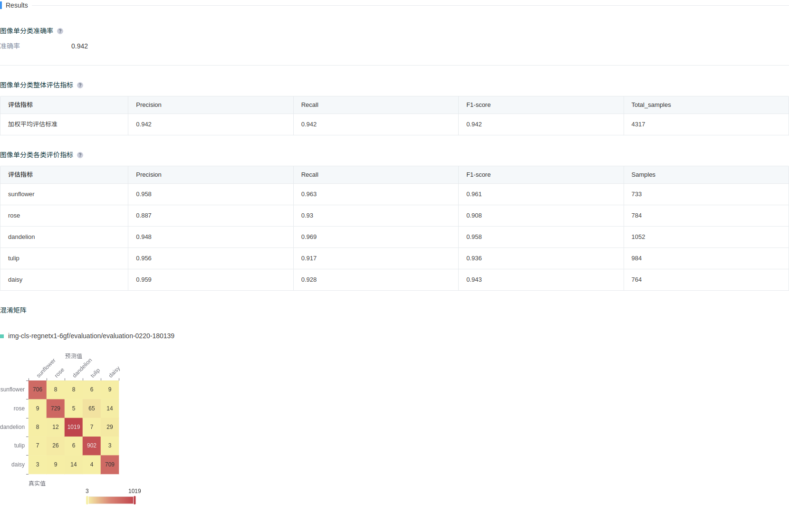The width and height of the screenshot is (789, 532).
Task: Click dandelion samples value 1052
Action: 638,237
